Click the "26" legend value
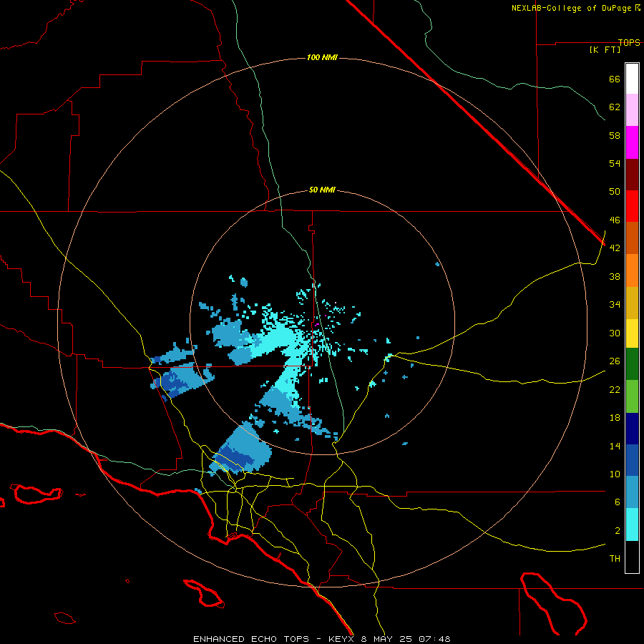The height and width of the screenshot is (644, 644). [x=615, y=361]
